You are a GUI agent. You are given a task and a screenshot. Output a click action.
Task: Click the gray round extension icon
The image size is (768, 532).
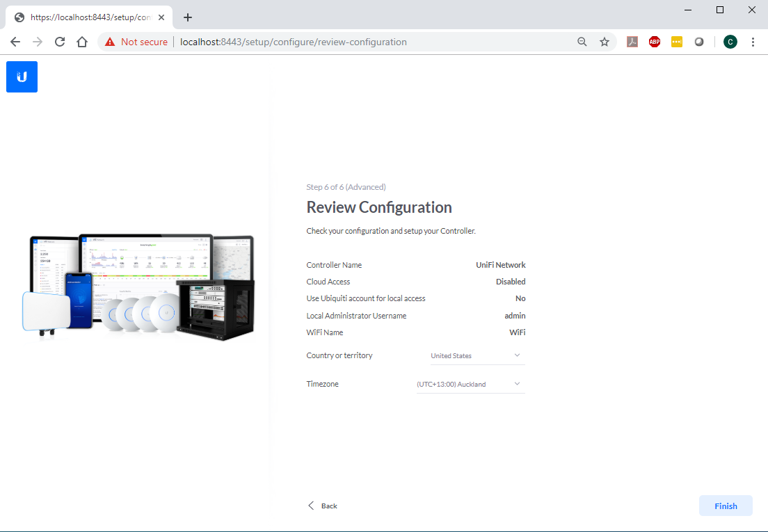699,42
